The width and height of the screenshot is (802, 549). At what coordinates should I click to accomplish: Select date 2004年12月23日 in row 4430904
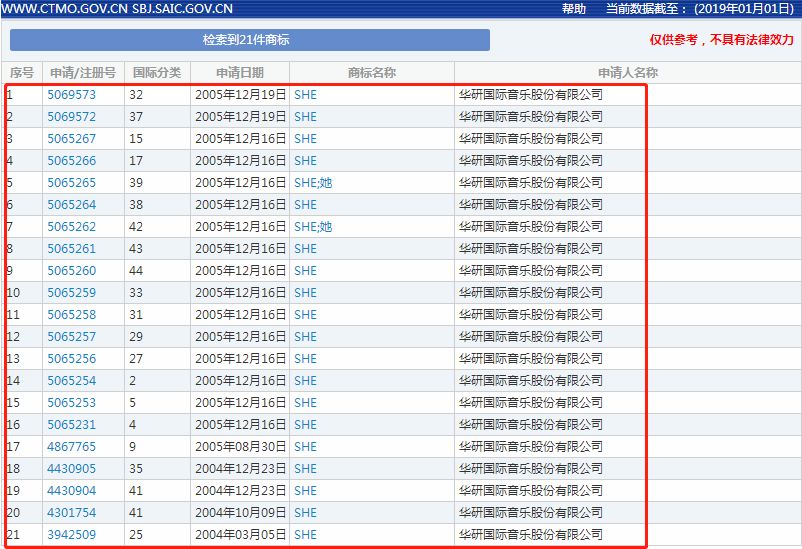[x=240, y=491]
